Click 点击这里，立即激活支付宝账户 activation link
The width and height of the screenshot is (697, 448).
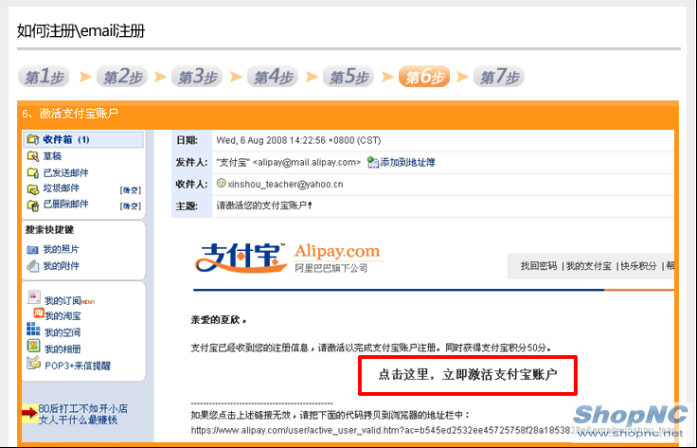tap(468, 375)
